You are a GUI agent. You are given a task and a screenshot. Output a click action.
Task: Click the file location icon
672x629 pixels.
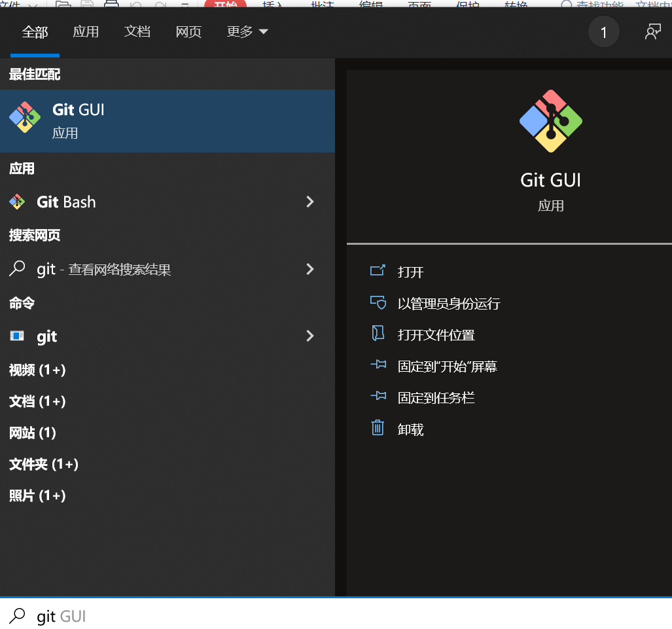point(378,333)
